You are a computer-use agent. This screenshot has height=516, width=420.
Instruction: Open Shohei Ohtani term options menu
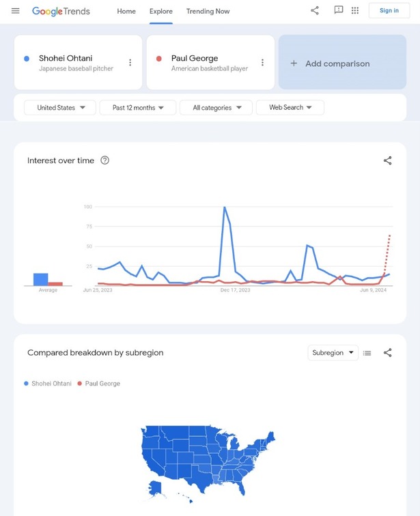click(x=130, y=63)
